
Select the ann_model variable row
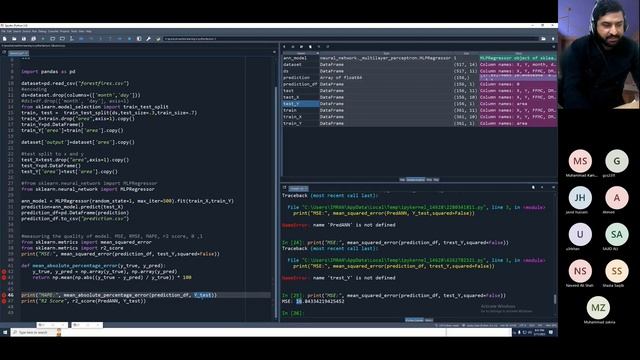420,58
